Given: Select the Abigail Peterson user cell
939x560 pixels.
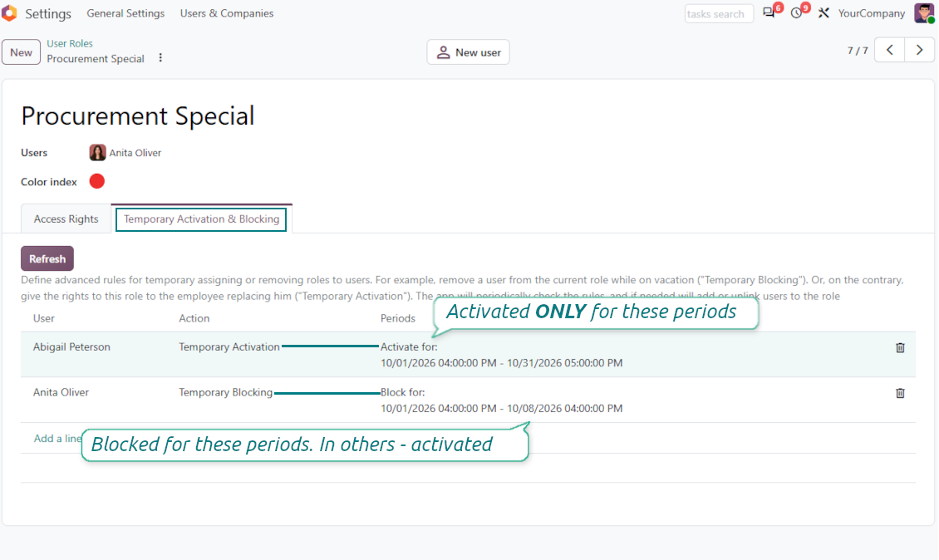Looking at the screenshot, I should (x=71, y=346).
